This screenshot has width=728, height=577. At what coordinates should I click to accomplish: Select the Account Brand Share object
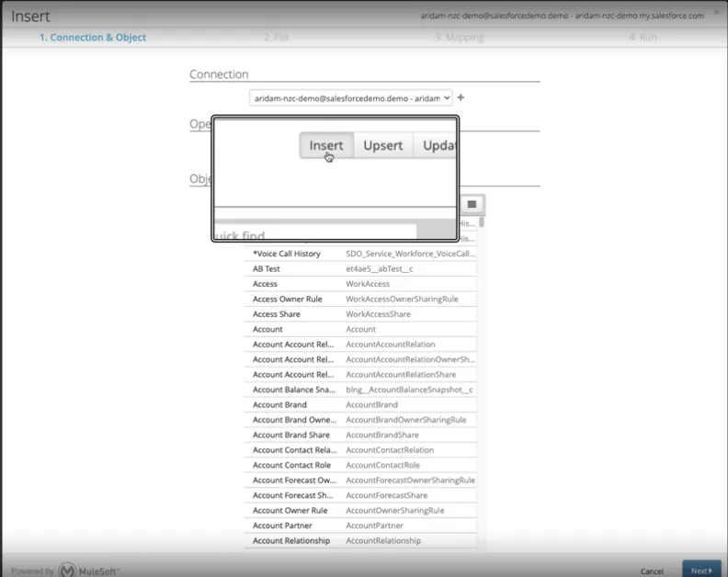point(360,435)
